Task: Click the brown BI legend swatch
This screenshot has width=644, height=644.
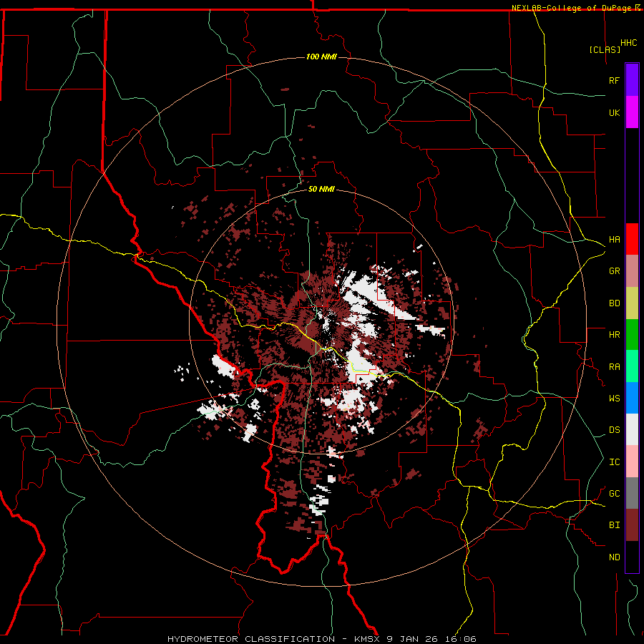Action: pos(632,525)
